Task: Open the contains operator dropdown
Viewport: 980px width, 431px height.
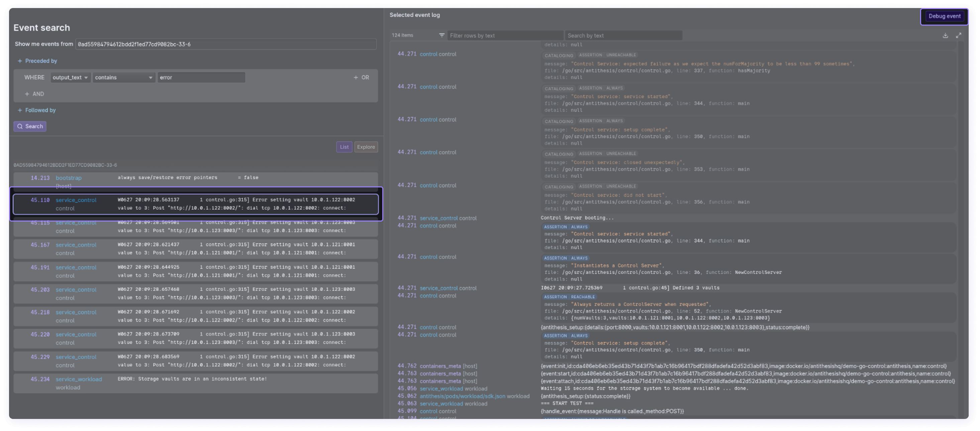Action: pyautogui.click(x=123, y=78)
